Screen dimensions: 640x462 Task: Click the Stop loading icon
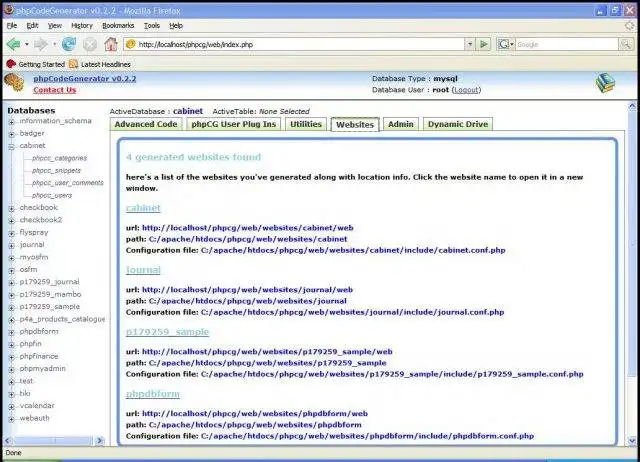pos(90,44)
